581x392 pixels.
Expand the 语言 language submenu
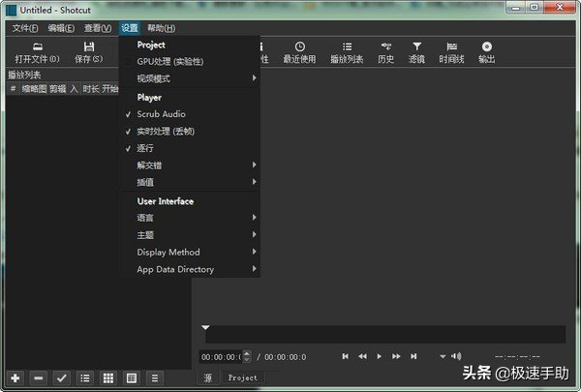tap(191, 218)
